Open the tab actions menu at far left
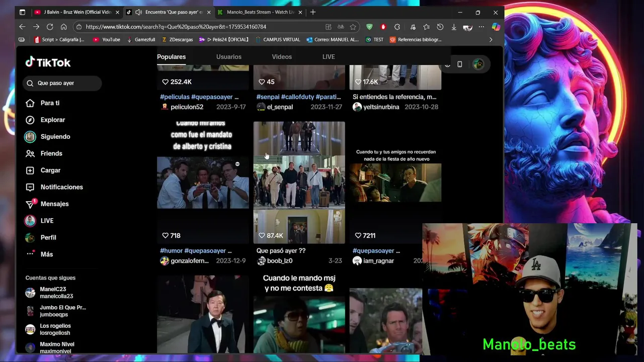Image resolution: width=644 pixels, height=362 pixels. pyautogui.click(x=22, y=12)
